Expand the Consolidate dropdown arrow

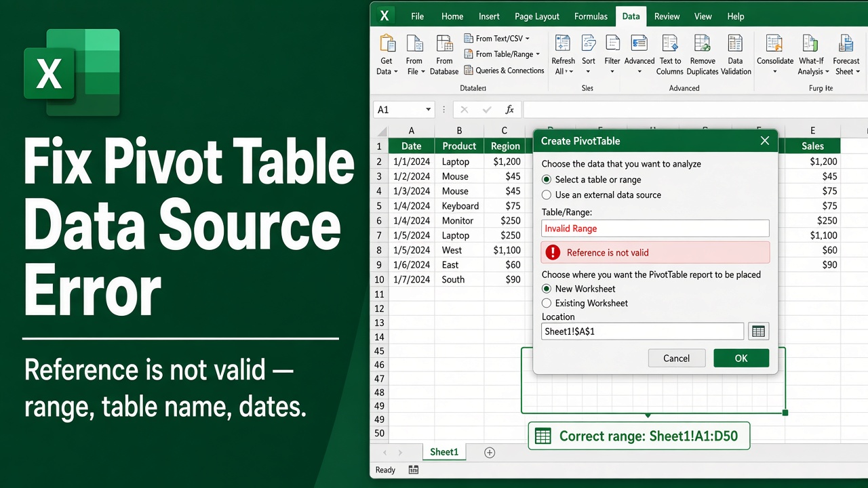tap(775, 72)
